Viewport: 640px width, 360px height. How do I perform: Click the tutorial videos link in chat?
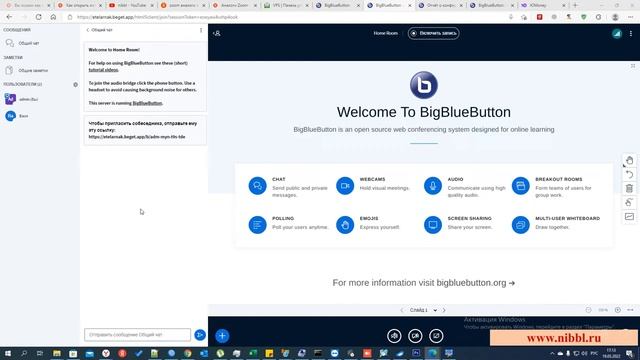point(103,70)
